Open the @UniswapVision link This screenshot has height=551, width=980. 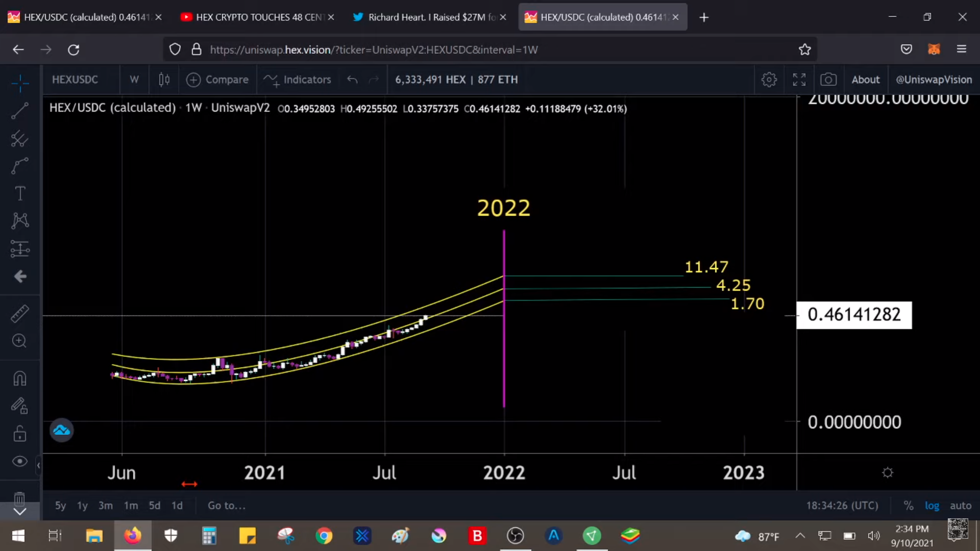[x=934, y=80]
